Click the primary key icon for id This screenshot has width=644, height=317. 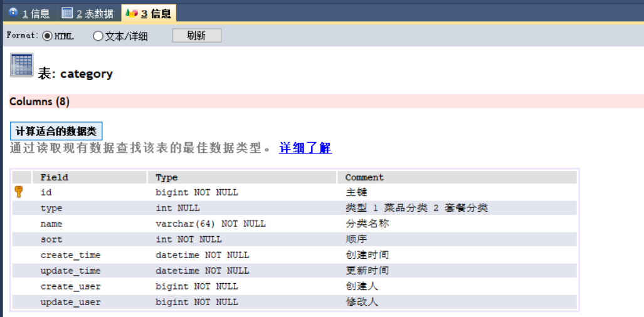[18, 192]
